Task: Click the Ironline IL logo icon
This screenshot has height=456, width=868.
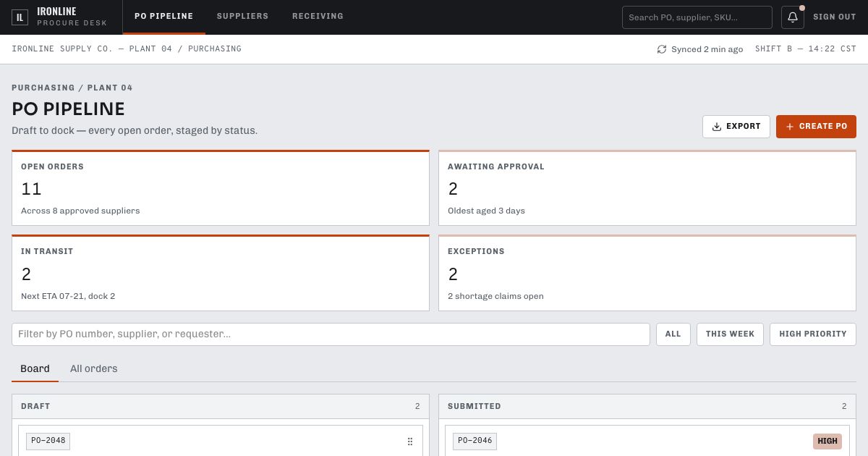Action: 20,17
